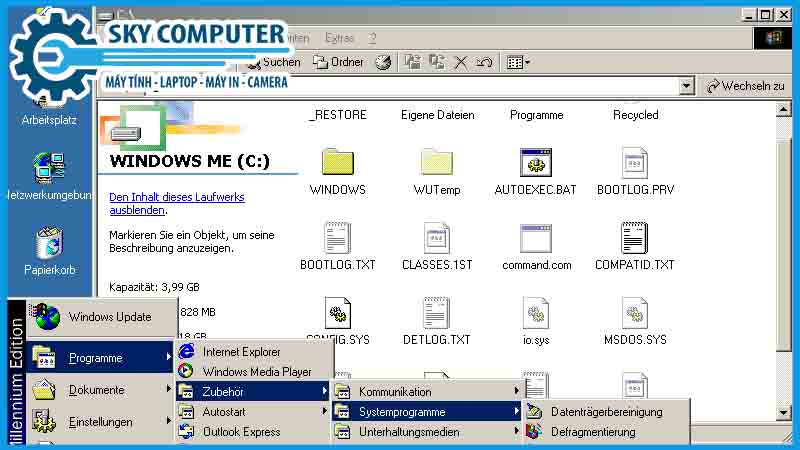Launch Internet Explorer from Programme menu
This screenshot has height=450, width=800.
(x=254, y=352)
